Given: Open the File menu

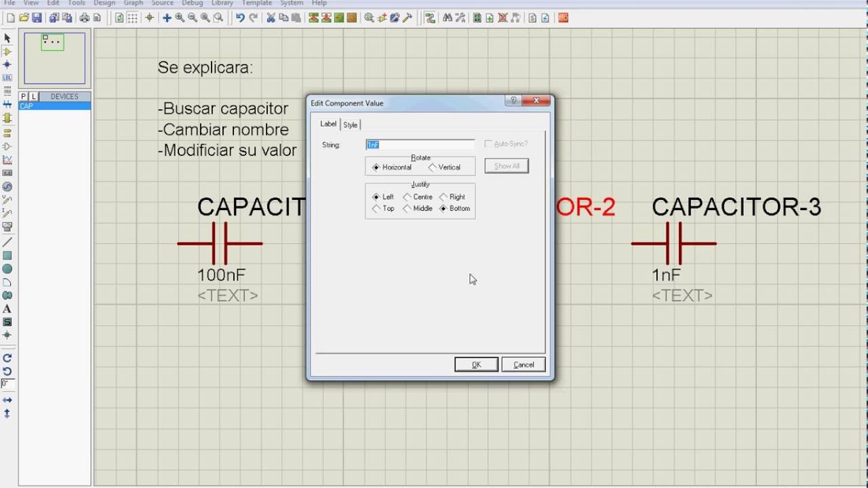Looking at the screenshot, I should [x=9, y=3].
